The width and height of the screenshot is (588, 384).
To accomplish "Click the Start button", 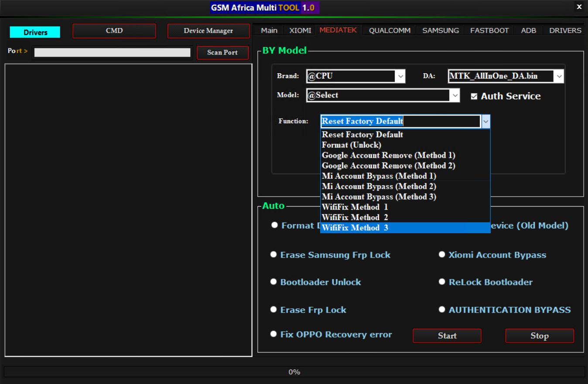I will (x=447, y=336).
